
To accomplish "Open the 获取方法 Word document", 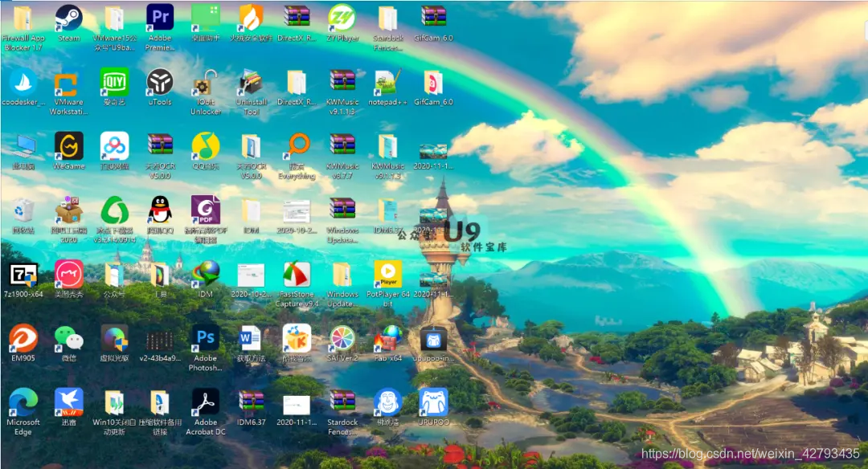I will (x=252, y=338).
